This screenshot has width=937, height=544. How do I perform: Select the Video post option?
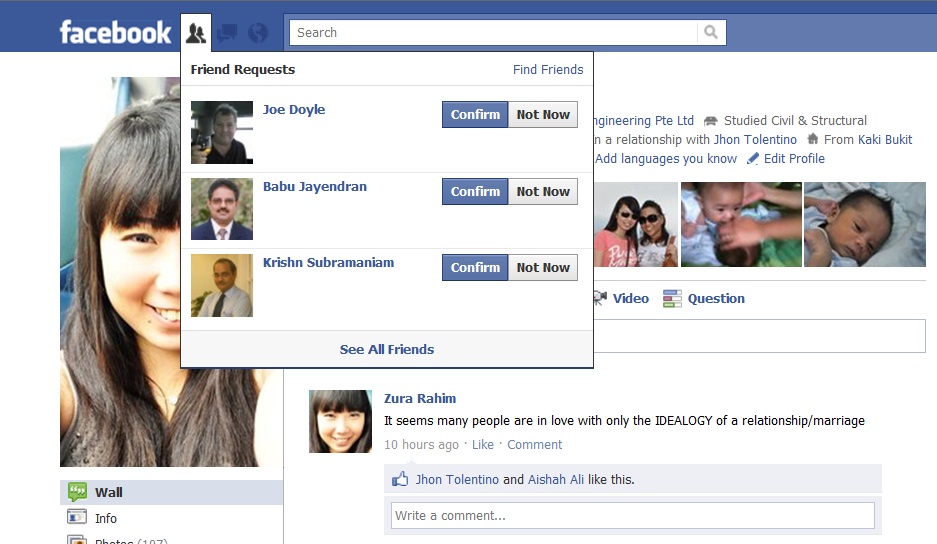point(630,298)
